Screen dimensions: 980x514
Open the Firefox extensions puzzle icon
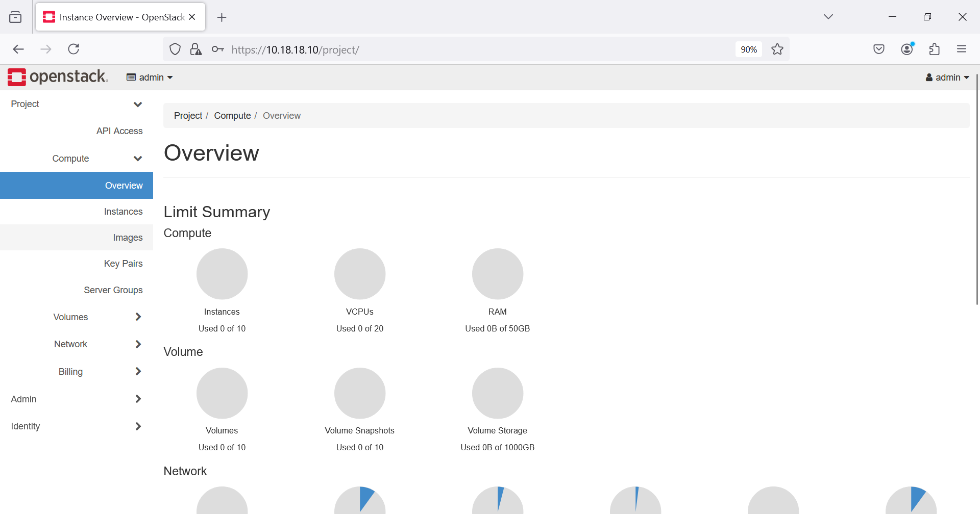(935, 49)
